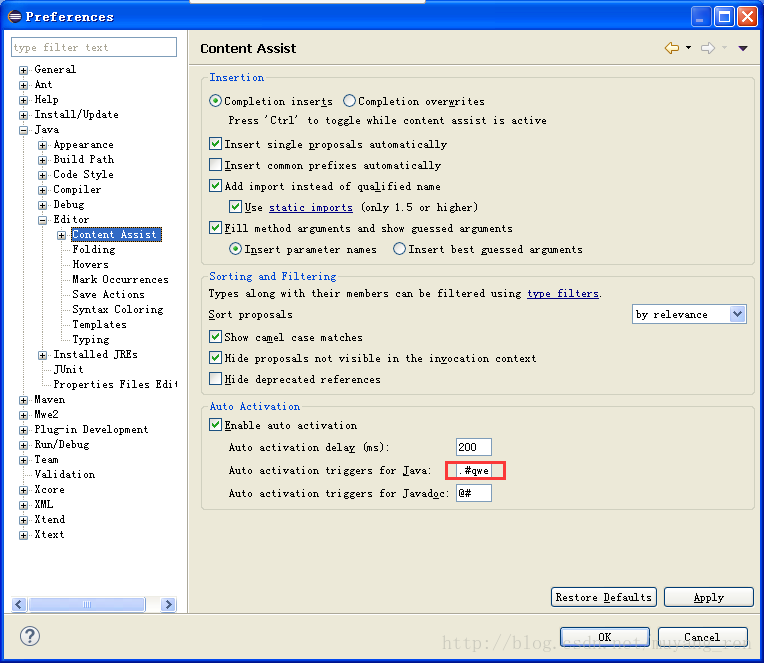The height and width of the screenshot is (663, 764).
Task: Click the Eclipse icon in title bar
Action: pos(14,16)
